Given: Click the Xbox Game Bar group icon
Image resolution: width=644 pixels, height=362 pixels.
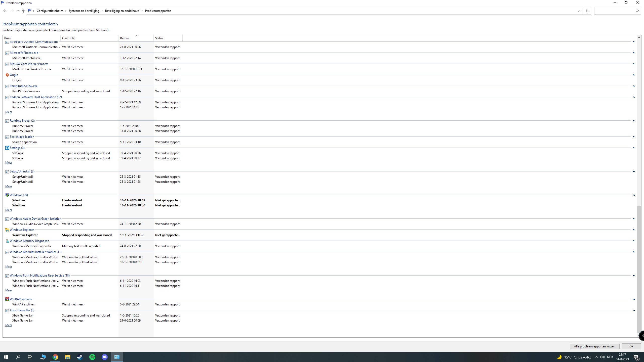Looking at the screenshot, I should (x=7, y=310).
